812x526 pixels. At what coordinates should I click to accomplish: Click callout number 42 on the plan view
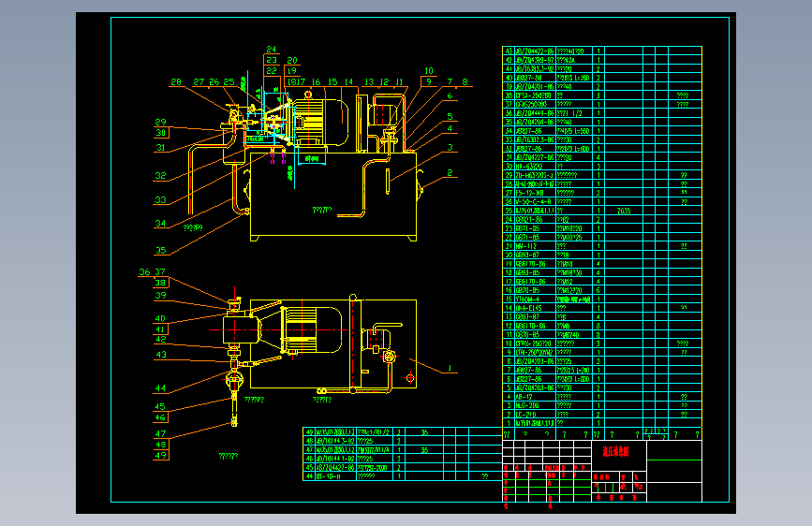click(160, 339)
